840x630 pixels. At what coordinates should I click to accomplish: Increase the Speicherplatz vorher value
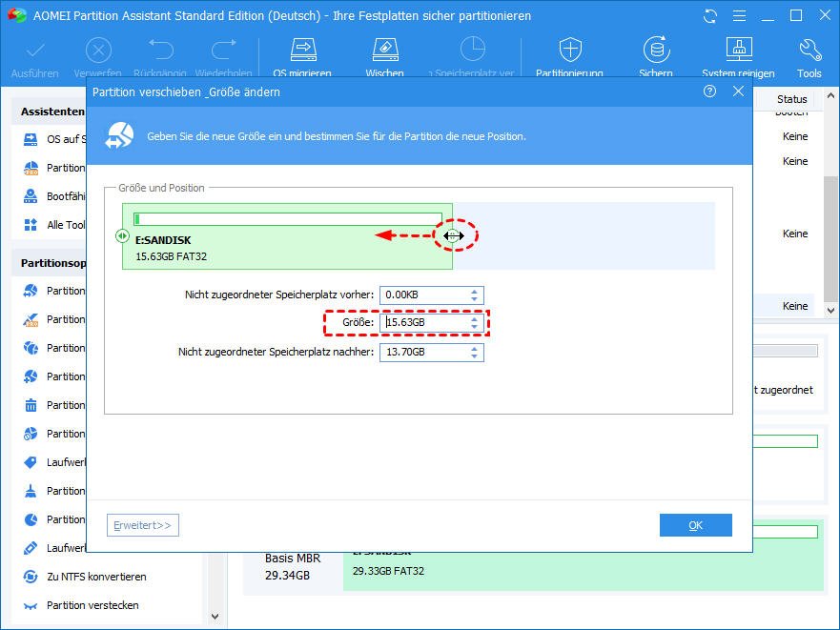(x=474, y=292)
